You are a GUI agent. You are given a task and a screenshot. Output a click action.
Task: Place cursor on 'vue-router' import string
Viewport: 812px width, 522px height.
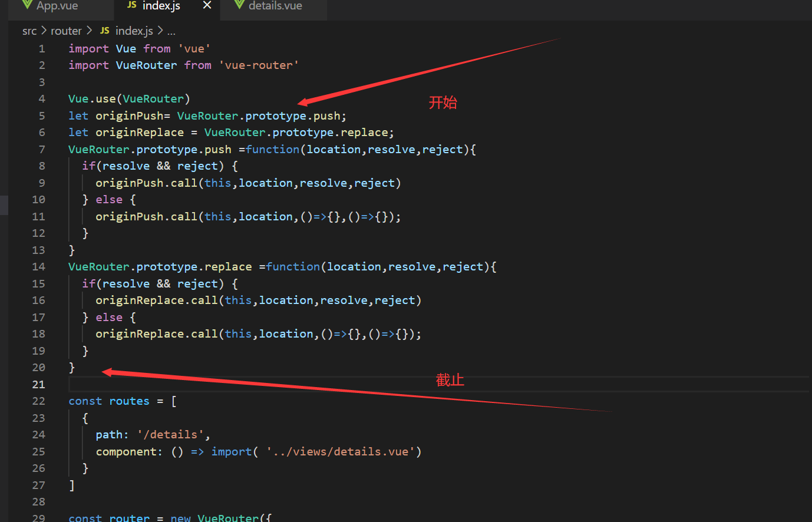[259, 65]
